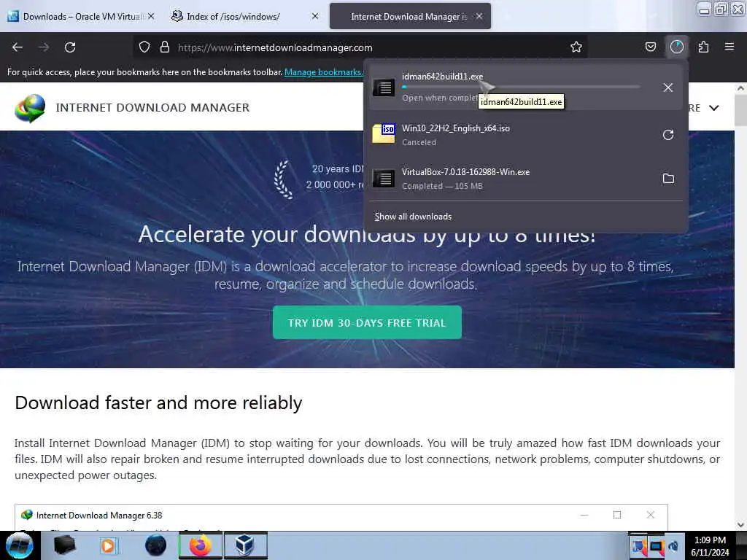This screenshot has height=560, width=747.
Task: Close the Internet Download Manager tab
Action: pyautogui.click(x=479, y=16)
